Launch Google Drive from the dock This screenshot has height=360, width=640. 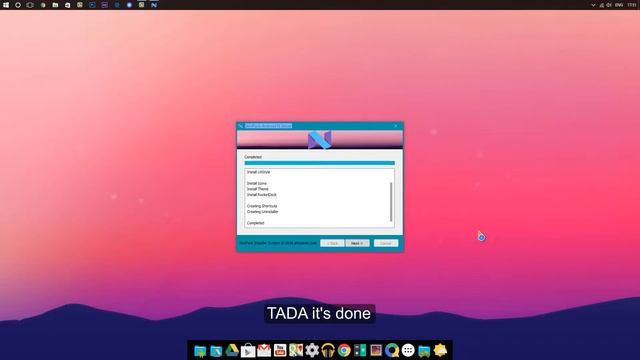(x=232, y=350)
